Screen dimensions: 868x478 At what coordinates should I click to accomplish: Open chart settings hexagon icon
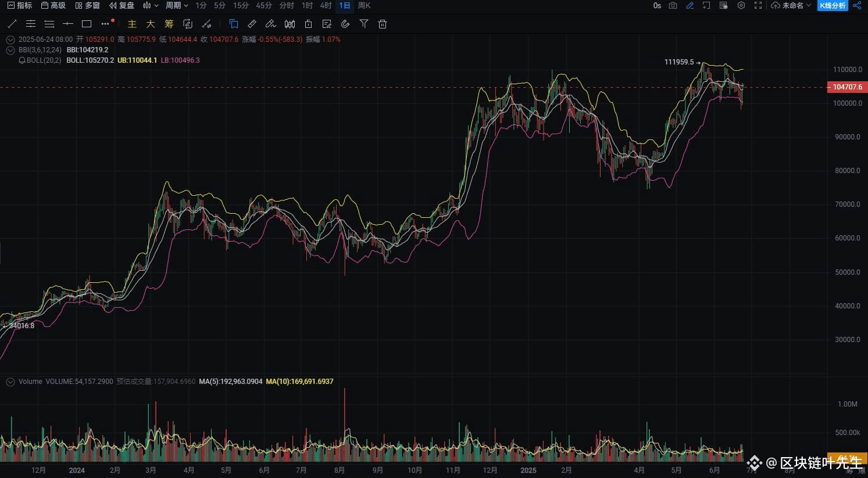pos(741,5)
